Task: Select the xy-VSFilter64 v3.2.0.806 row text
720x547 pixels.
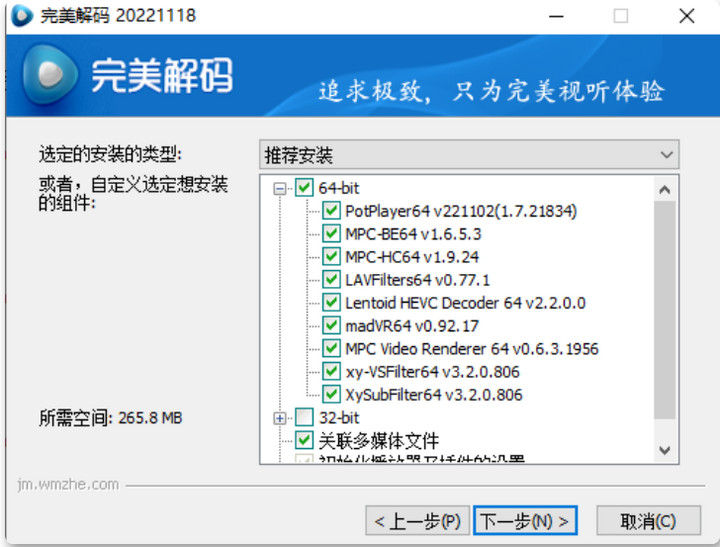Action: point(432,372)
